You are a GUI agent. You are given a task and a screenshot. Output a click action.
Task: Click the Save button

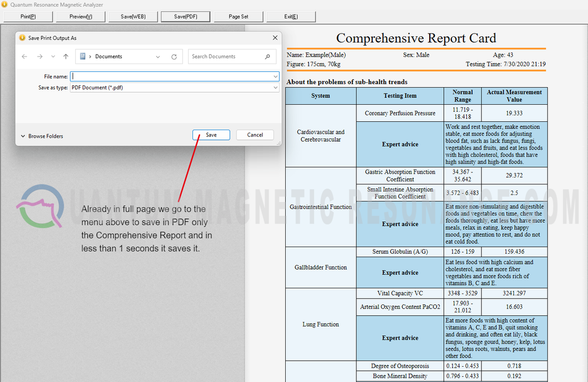211,135
